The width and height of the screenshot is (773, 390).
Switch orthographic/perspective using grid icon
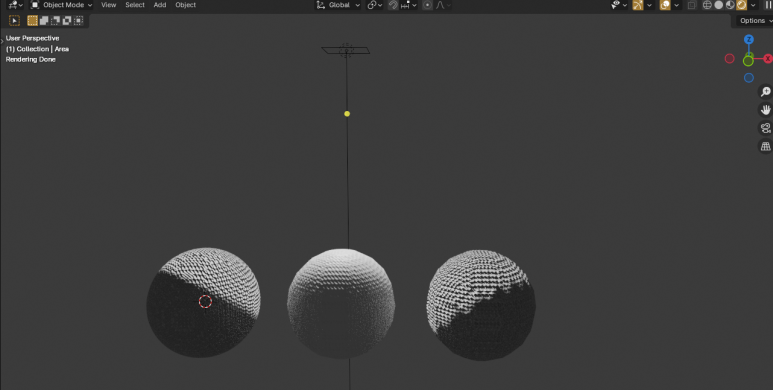point(765,146)
